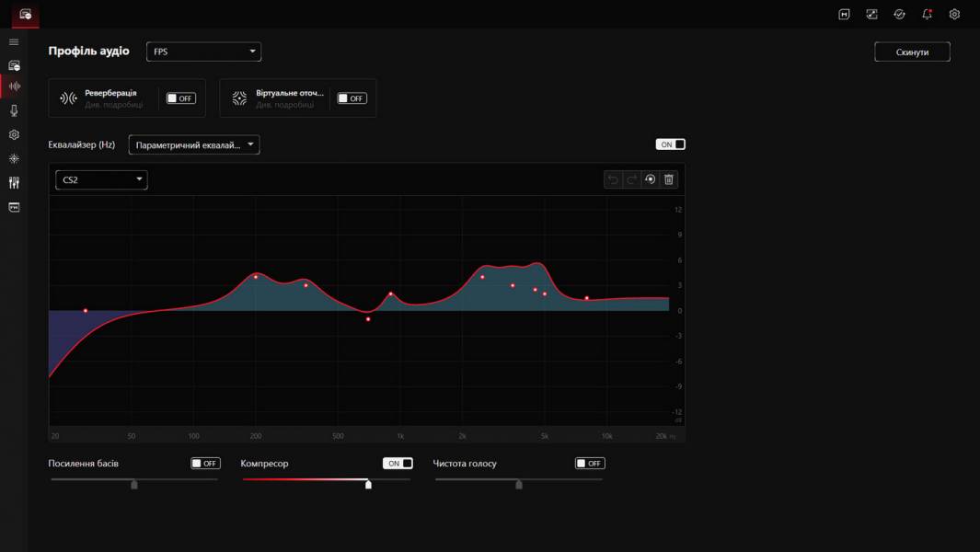Click the Профіль аудіо heading
The image size is (980, 552).
[x=88, y=52]
